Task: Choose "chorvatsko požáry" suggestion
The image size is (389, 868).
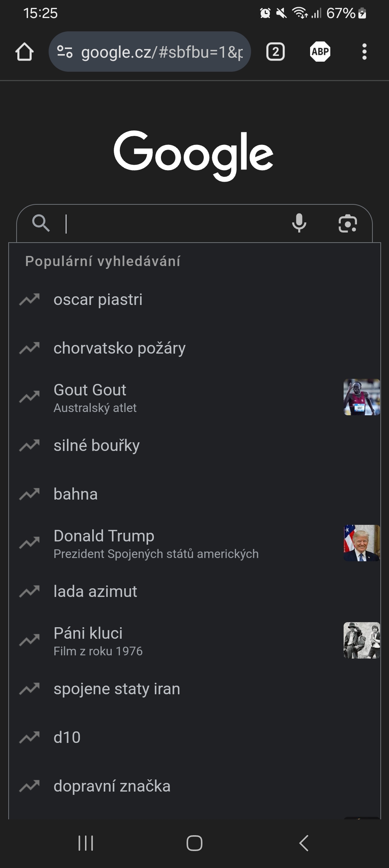Action: pyautogui.click(x=120, y=349)
